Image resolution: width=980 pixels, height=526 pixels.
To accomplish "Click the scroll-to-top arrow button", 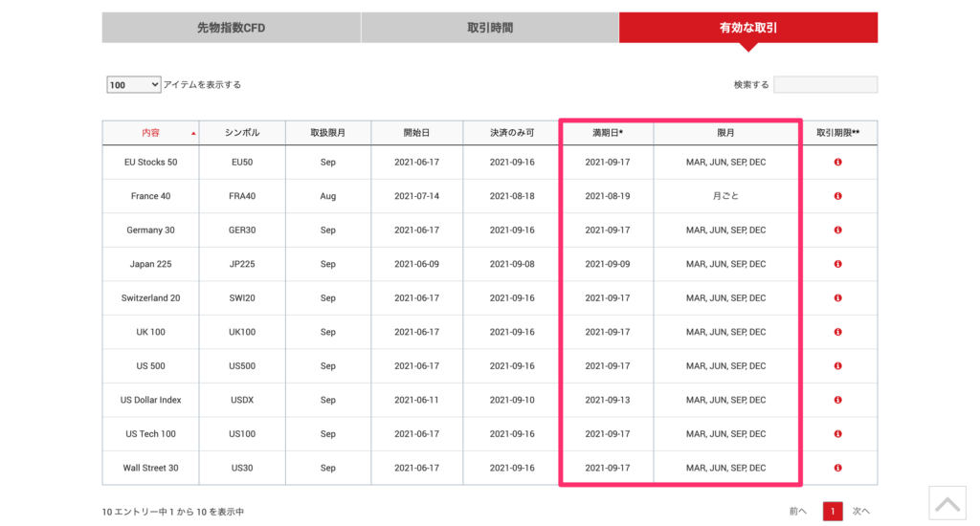I will pyautogui.click(x=947, y=503).
